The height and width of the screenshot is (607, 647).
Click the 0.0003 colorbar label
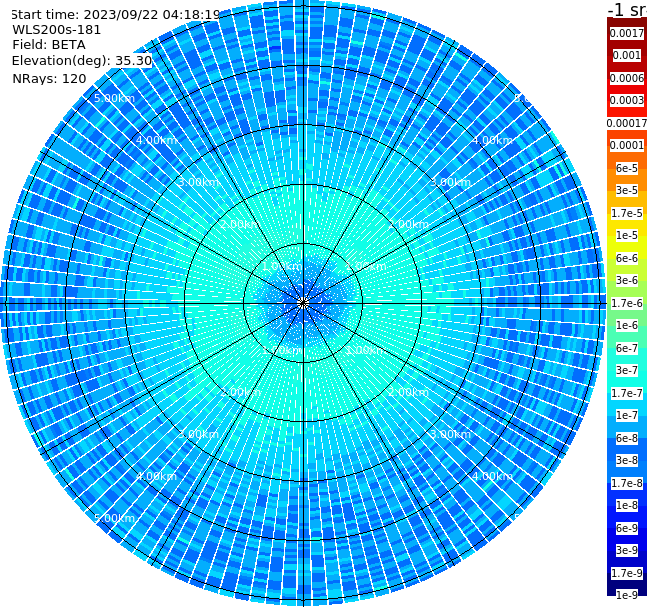tap(627, 100)
